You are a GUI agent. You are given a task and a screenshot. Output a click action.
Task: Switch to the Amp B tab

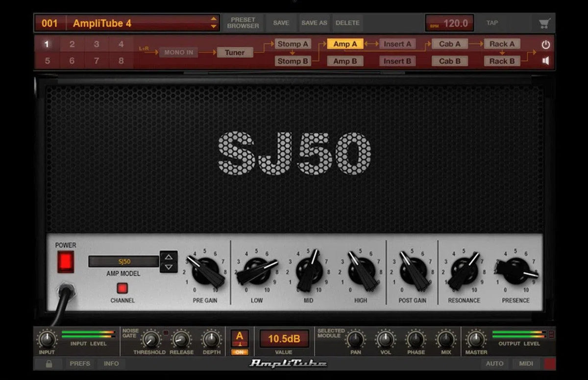click(345, 61)
